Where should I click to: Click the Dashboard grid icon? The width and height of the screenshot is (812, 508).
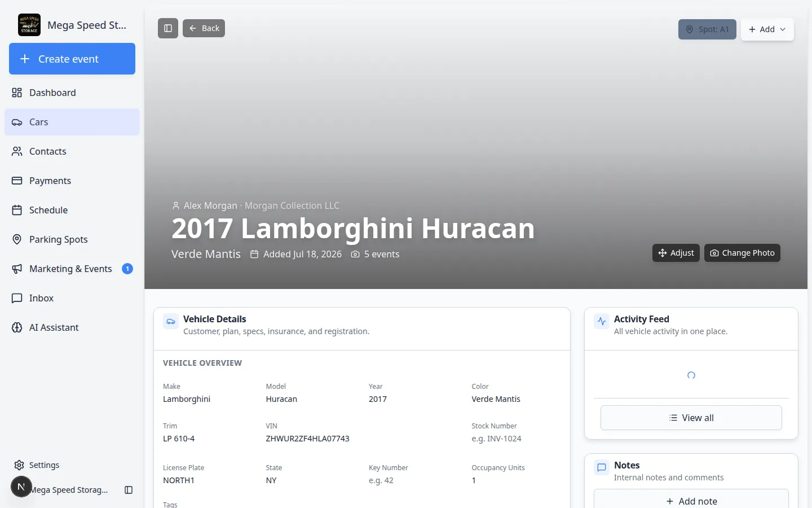[17, 93]
